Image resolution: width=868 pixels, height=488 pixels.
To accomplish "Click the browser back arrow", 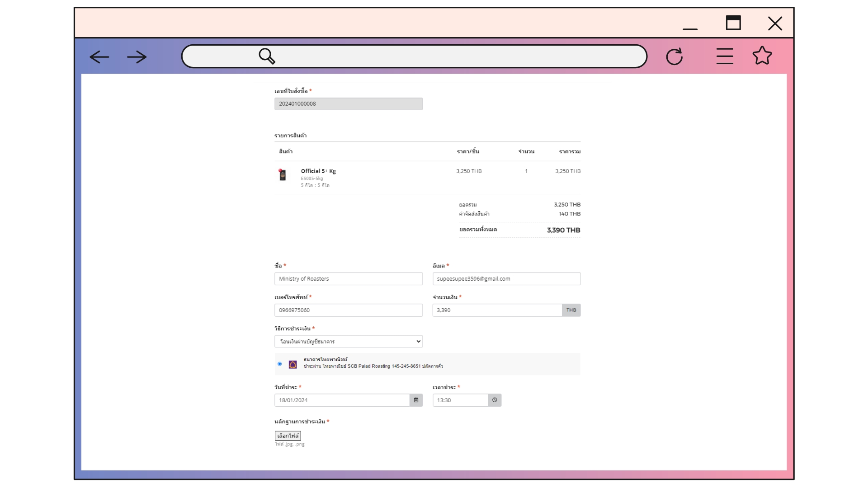I will point(99,57).
